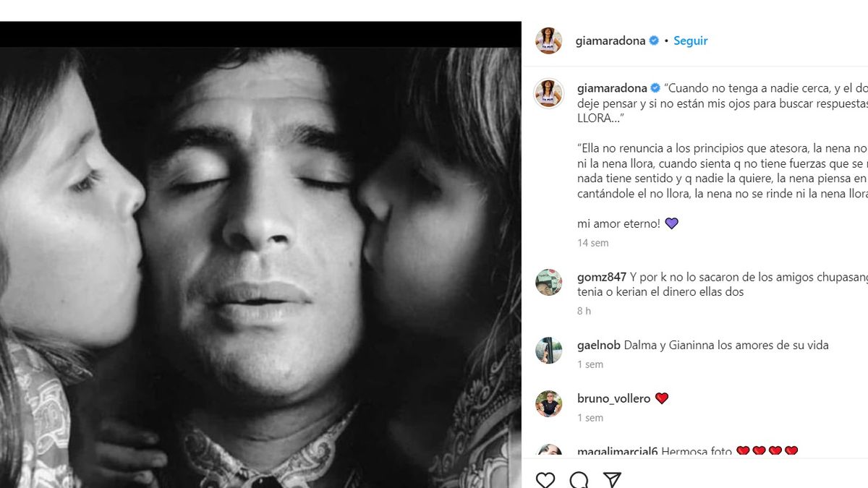Click the comment speech bubble icon
Image resolution: width=868 pixels, height=488 pixels.
[579, 479]
